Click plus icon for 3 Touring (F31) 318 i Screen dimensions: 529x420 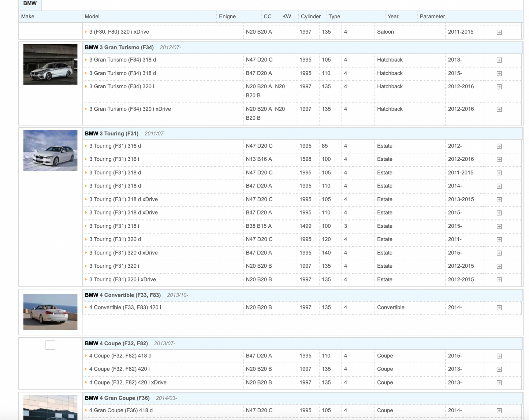pos(499,226)
